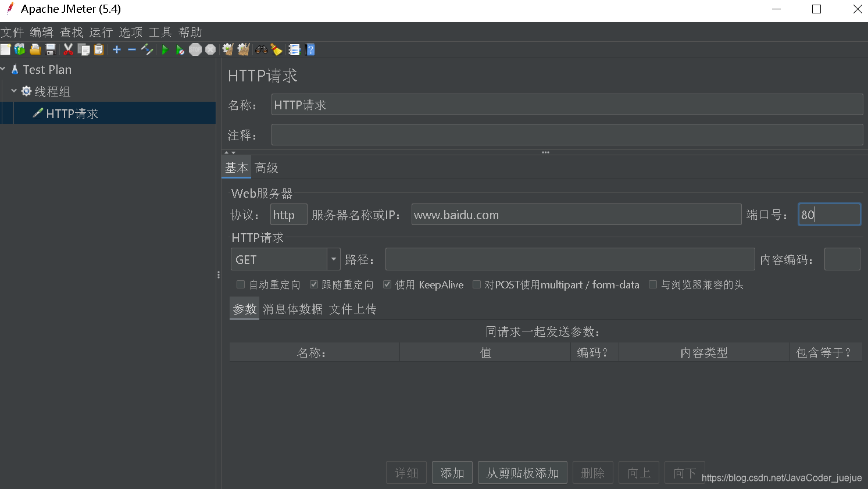Click the 编码? column header
This screenshot has height=489, width=868.
(595, 352)
